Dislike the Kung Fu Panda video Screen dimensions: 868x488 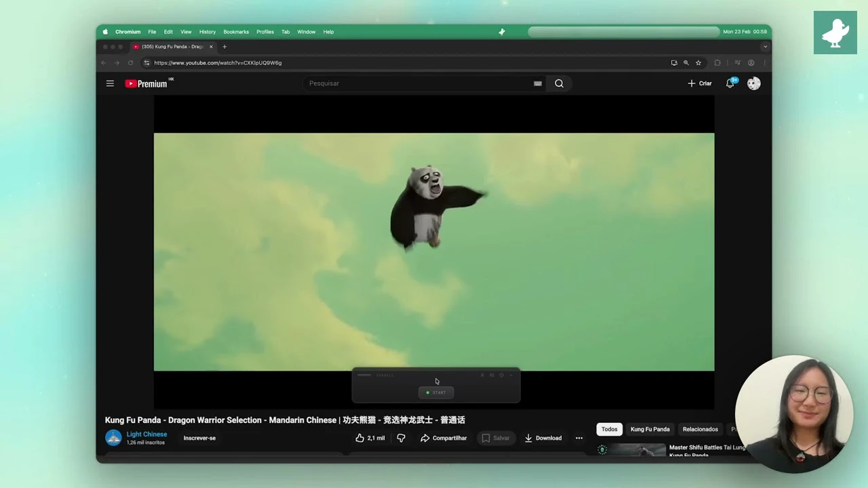(401, 438)
